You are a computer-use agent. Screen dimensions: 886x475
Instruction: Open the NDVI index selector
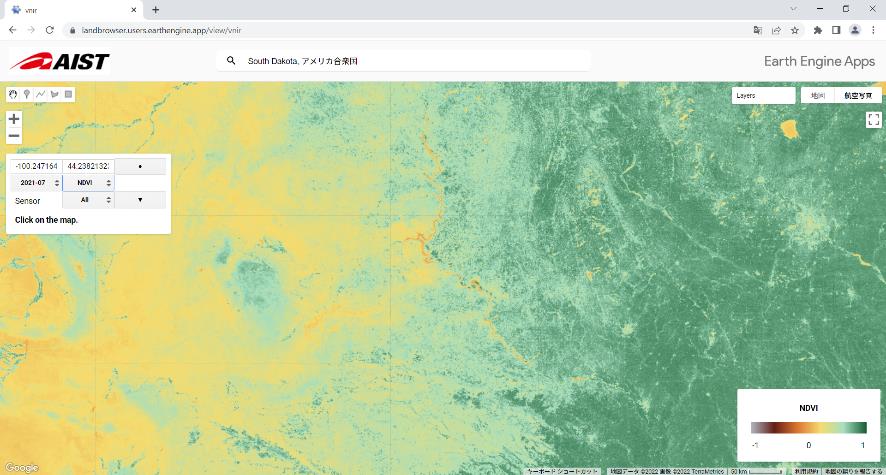tap(88, 182)
